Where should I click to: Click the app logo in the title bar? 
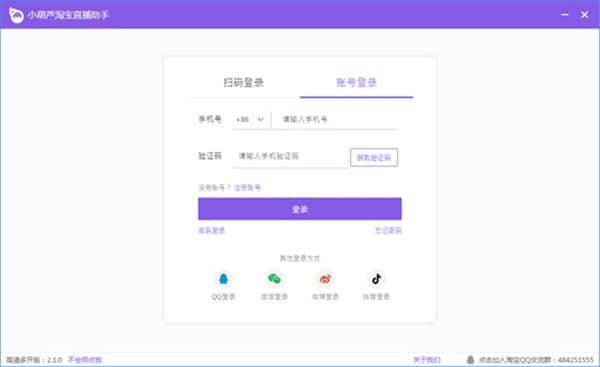click(x=16, y=15)
